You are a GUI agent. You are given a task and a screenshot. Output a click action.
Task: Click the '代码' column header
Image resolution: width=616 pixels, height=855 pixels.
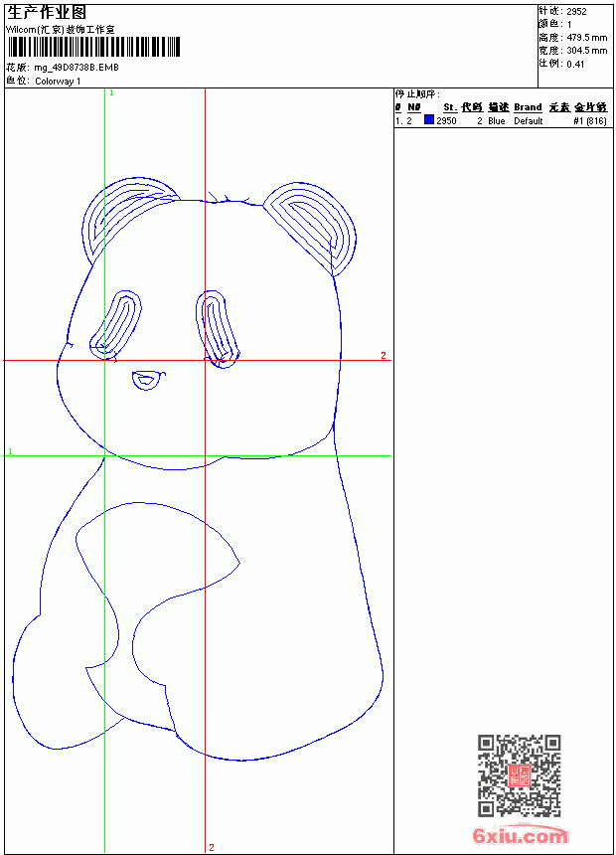[472, 107]
